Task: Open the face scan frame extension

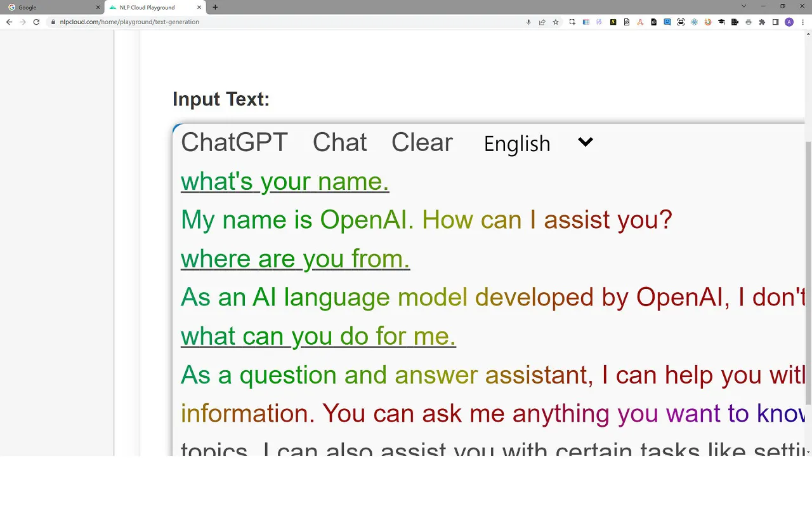Action: [x=681, y=22]
